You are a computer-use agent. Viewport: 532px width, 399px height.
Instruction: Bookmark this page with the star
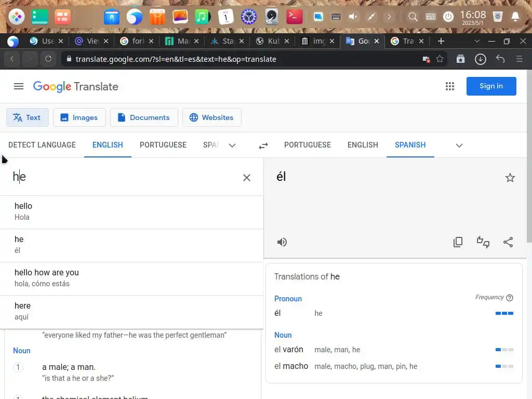(x=440, y=59)
